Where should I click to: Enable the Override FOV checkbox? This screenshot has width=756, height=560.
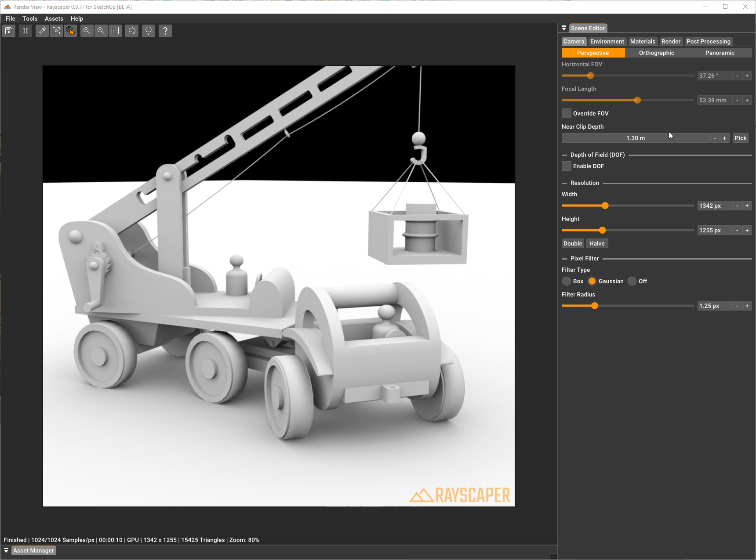566,113
